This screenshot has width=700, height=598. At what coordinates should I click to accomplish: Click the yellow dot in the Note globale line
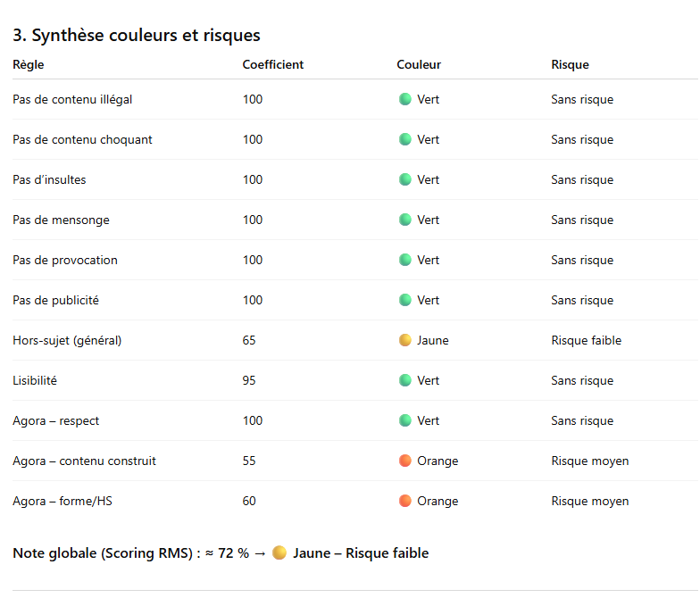click(279, 553)
